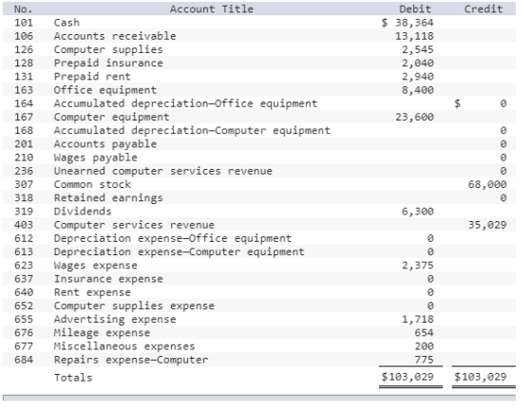Click the Debit column header

pyautogui.click(x=415, y=9)
